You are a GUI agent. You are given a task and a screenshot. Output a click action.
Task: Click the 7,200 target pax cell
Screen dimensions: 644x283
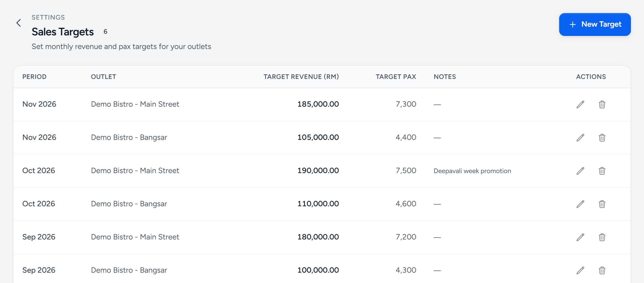pyautogui.click(x=406, y=237)
